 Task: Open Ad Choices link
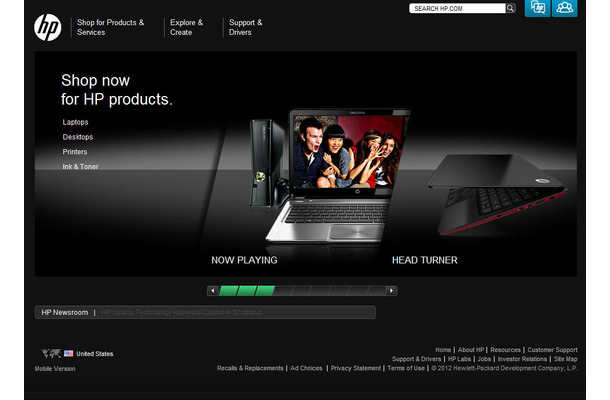click(306, 368)
